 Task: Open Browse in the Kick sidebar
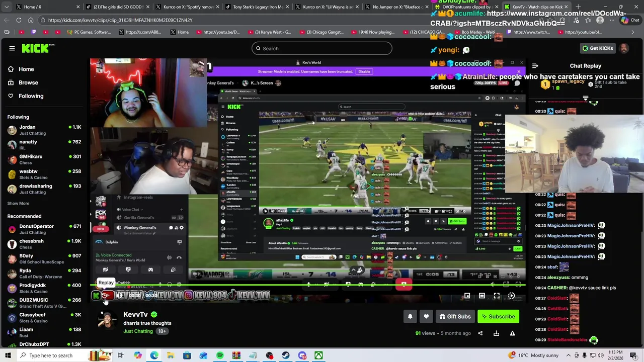(44, 82)
